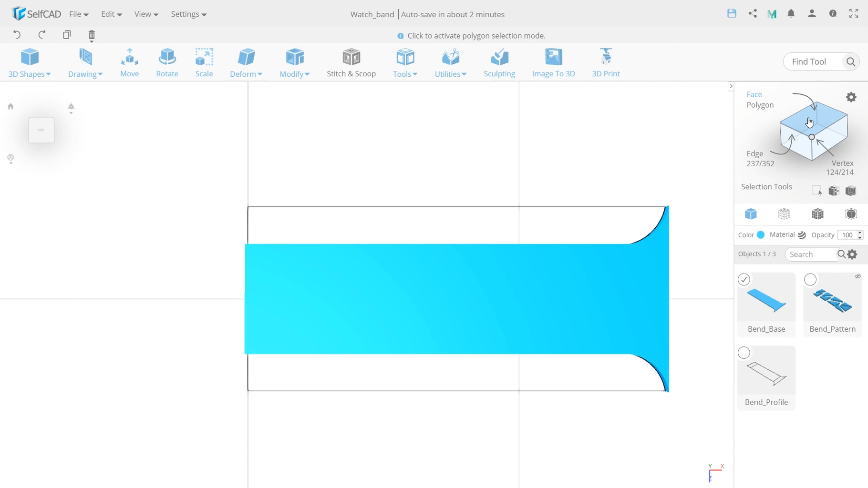Viewport: 868px width, 488px height.
Task: Open the Material picker
Action: pyautogui.click(x=802, y=235)
